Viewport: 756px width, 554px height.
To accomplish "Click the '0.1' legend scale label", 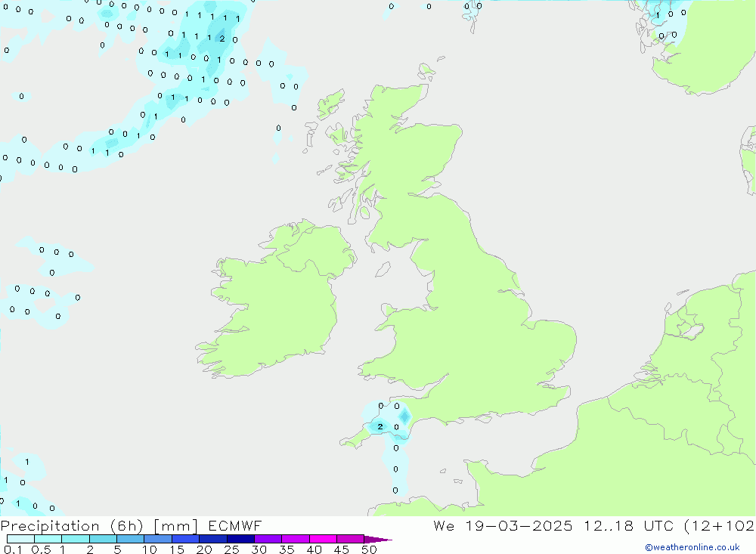I will (x=13, y=549).
